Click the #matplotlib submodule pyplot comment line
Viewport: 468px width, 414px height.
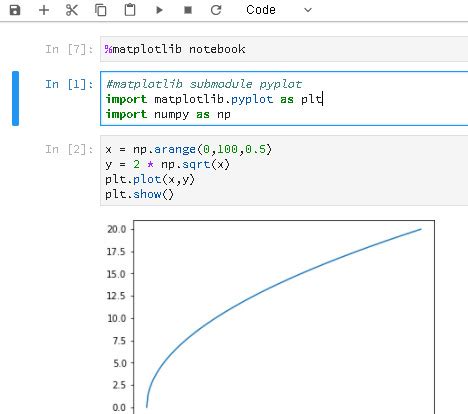pyautogui.click(x=204, y=84)
